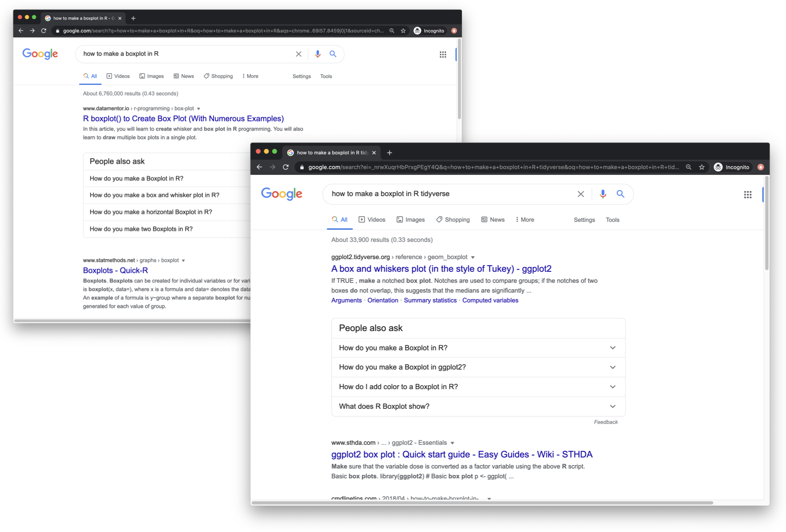This screenshot has height=532, width=786.
Task: Open the Settings menu
Action: pyautogui.click(x=584, y=219)
